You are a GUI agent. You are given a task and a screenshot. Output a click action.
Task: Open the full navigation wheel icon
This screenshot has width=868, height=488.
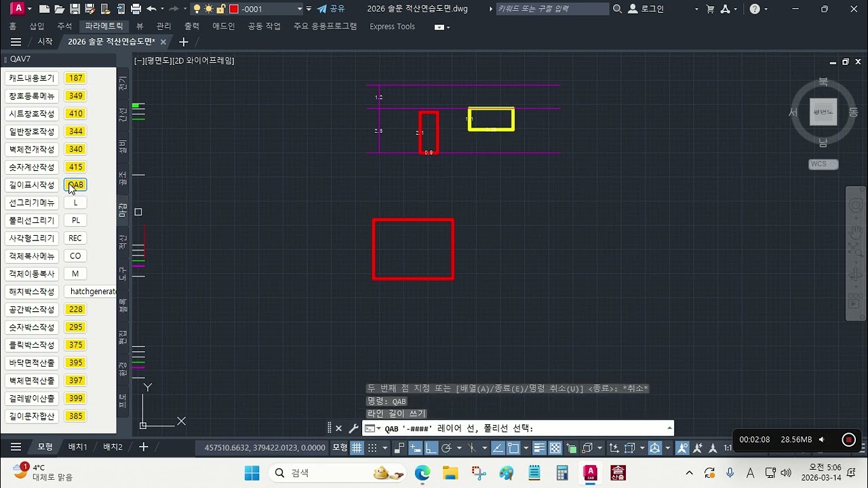coord(856,205)
